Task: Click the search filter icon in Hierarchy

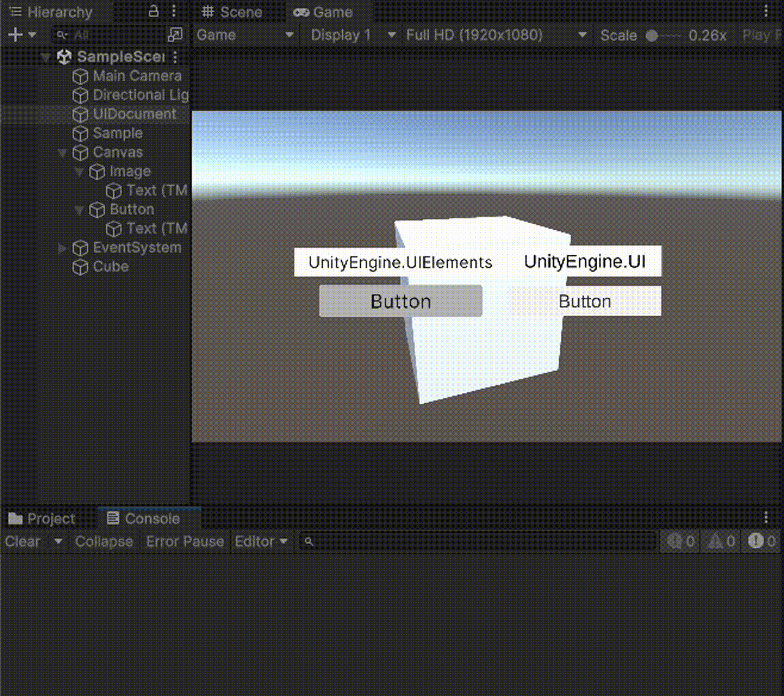Action: (61, 35)
